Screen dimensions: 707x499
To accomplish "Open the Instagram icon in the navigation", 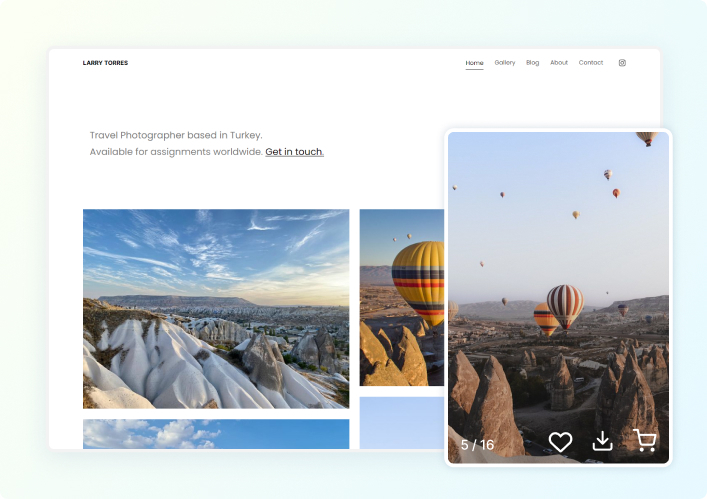I will pos(622,63).
